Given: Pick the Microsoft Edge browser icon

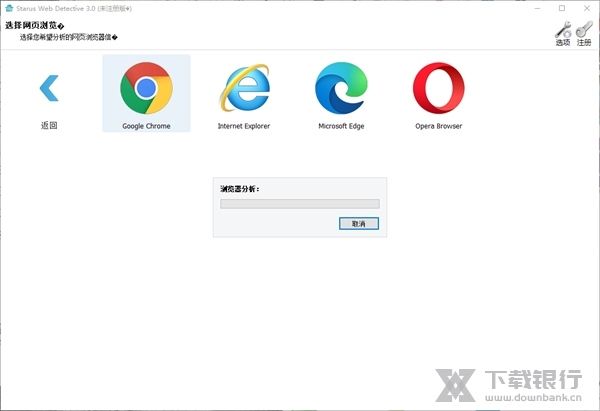Looking at the screenshot, I should coord(341,88).
